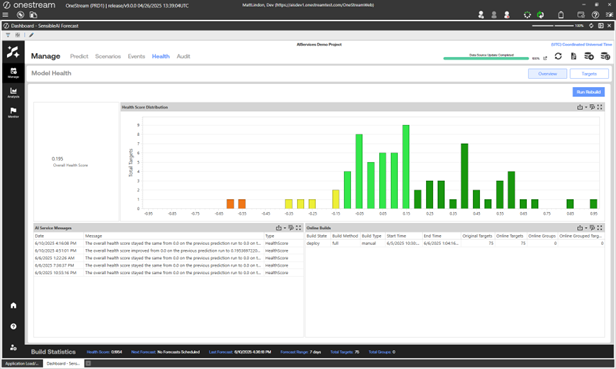Screen dimensions: 616x369
Task: Open export dropdown on Health Score Distribution panel
Action: tap(582, 107)
